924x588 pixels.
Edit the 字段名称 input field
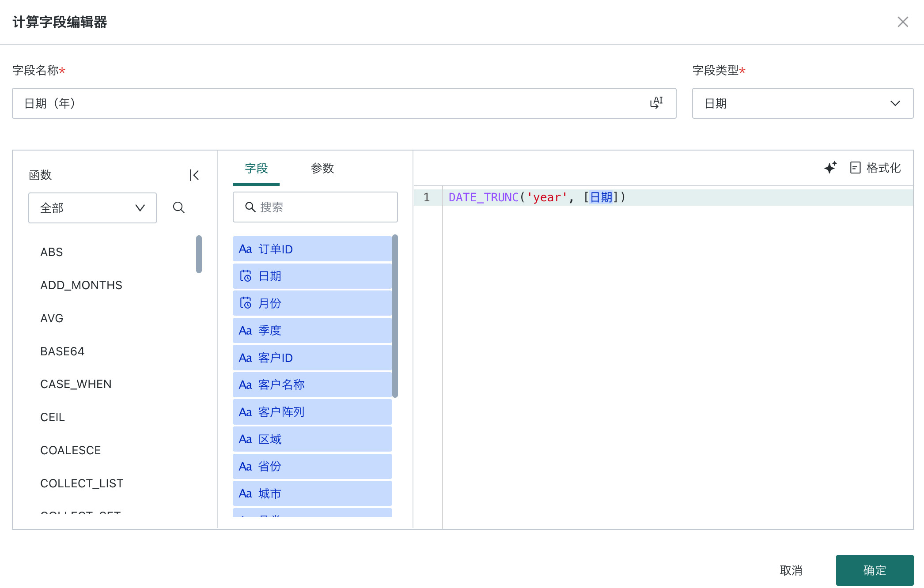click(344, 103)
